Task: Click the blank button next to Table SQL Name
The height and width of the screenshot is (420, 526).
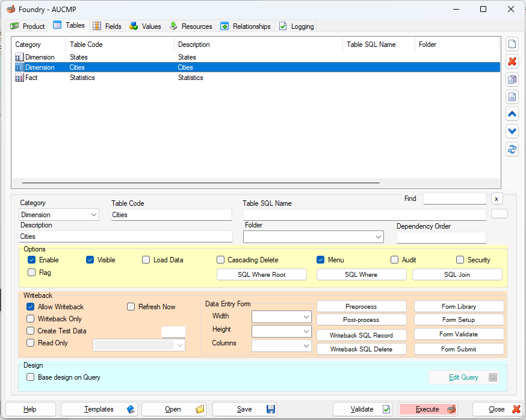Action: tap(499, 214)
